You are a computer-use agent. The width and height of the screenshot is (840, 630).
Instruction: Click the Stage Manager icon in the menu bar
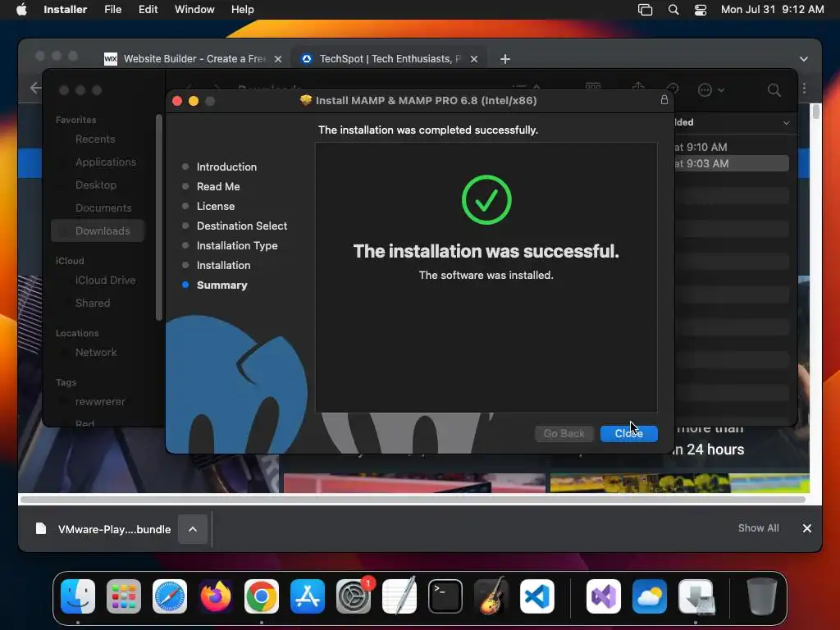point(645,10)
